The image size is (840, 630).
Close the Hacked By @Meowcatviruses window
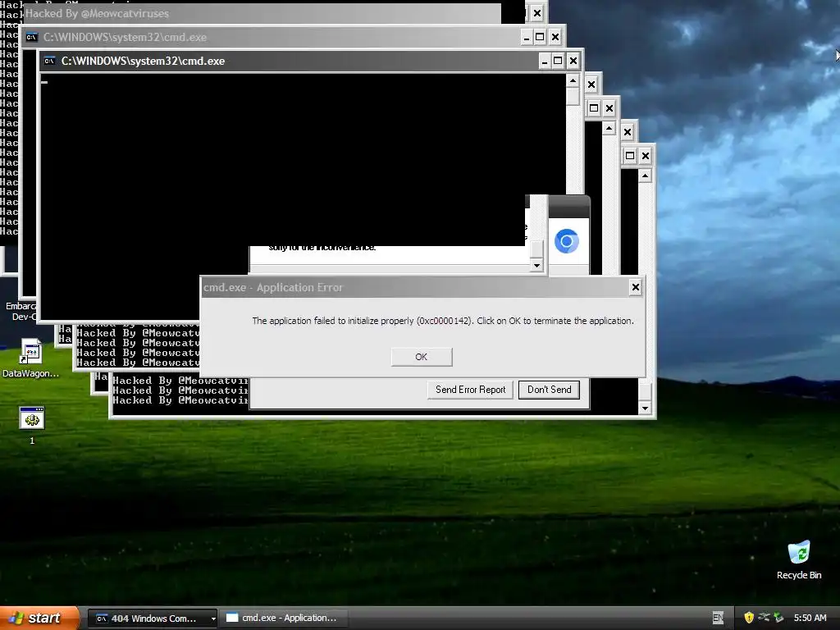[536, 13]
